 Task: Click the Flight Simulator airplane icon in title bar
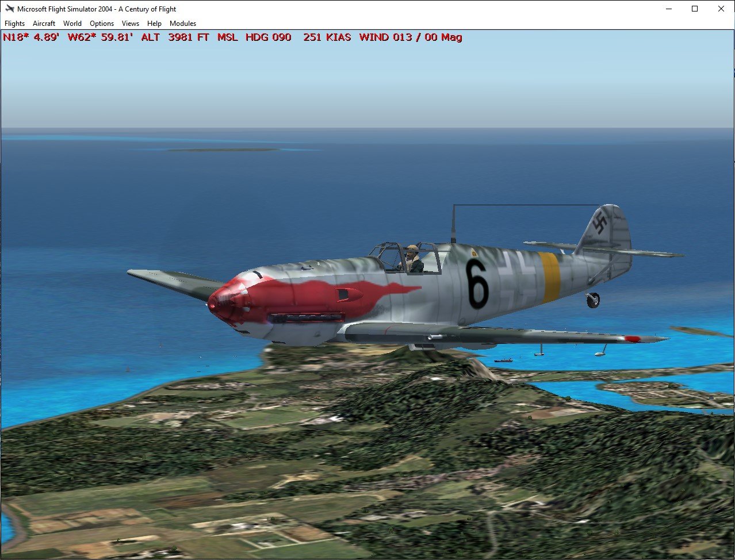coord(9,9)
